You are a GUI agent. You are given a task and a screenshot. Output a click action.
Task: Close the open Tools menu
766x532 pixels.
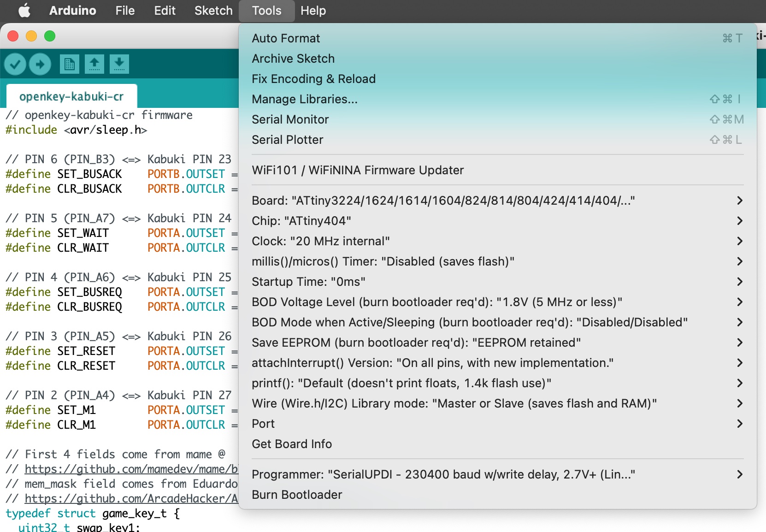coord(267,11)
